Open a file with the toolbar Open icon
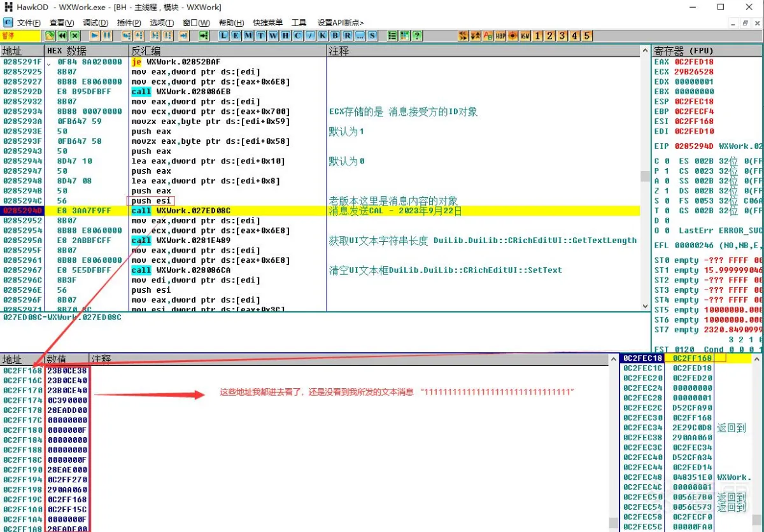This screenshot has height=532, width=764. coord(50,36)
